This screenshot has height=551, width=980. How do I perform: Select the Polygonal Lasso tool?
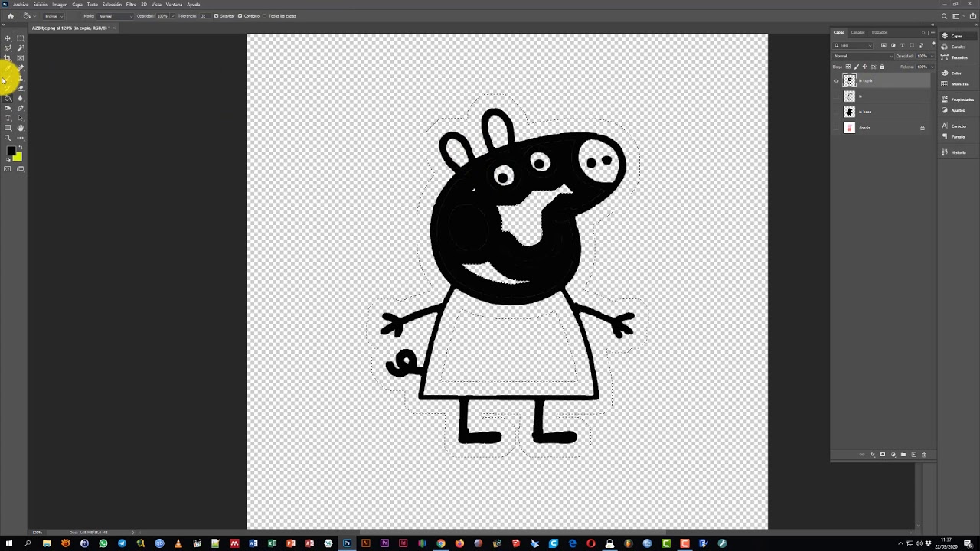pyautogui.click(x=8, y=48)
